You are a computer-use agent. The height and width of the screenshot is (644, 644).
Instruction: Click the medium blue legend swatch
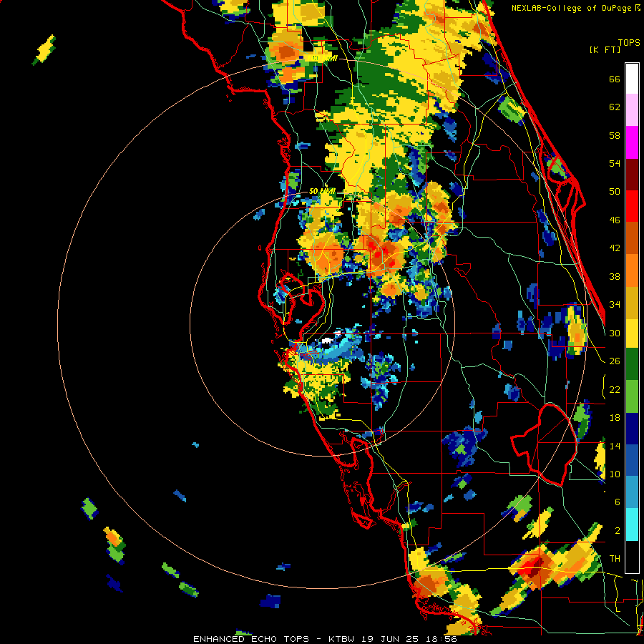coord(632,460)
